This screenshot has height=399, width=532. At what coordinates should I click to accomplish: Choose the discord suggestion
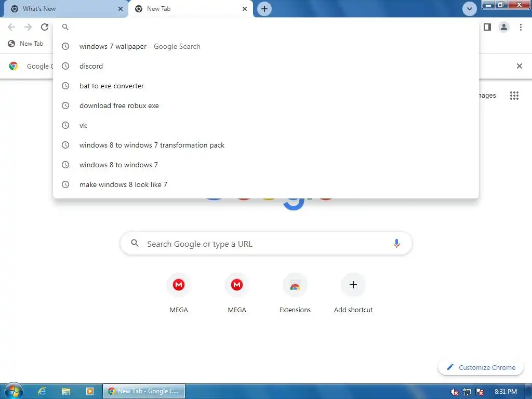(x=265, y=66)
